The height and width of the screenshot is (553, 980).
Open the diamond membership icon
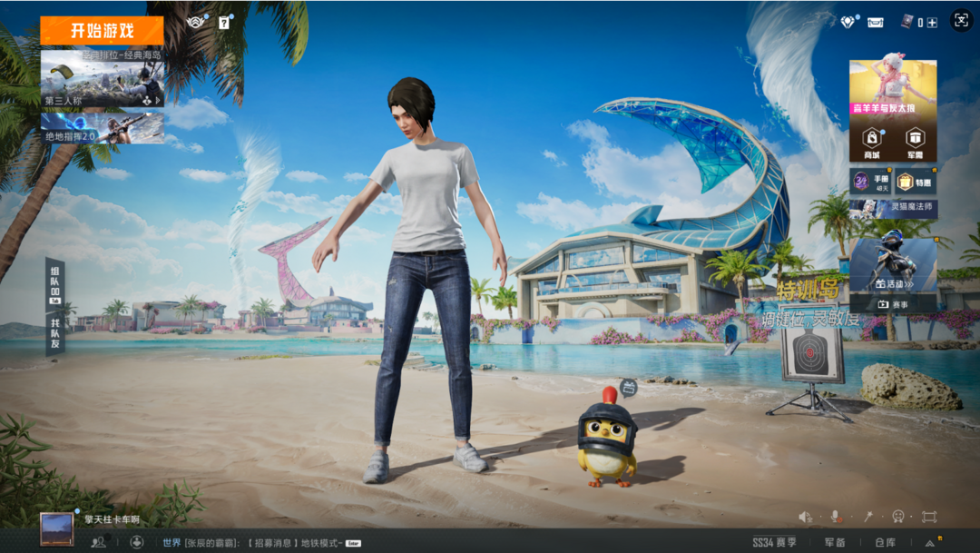848,22
